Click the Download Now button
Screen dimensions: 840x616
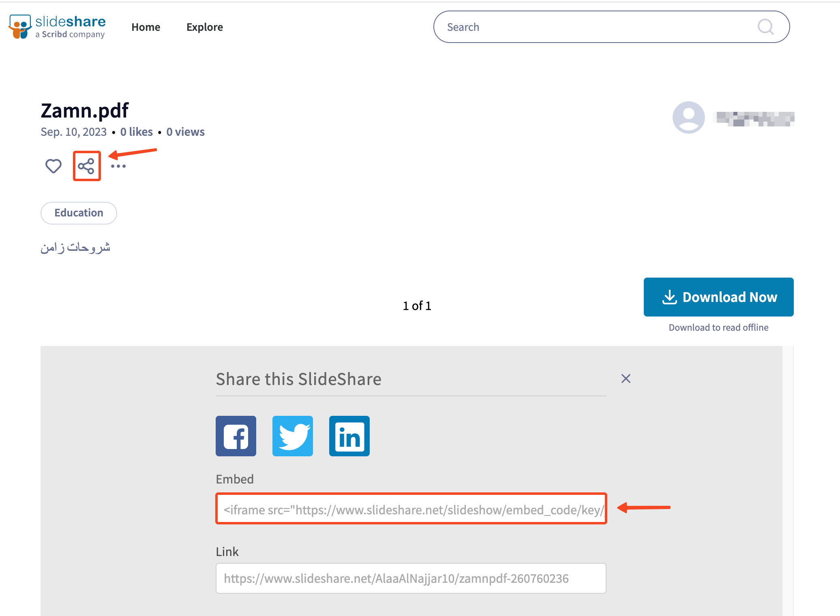point(719,297)
